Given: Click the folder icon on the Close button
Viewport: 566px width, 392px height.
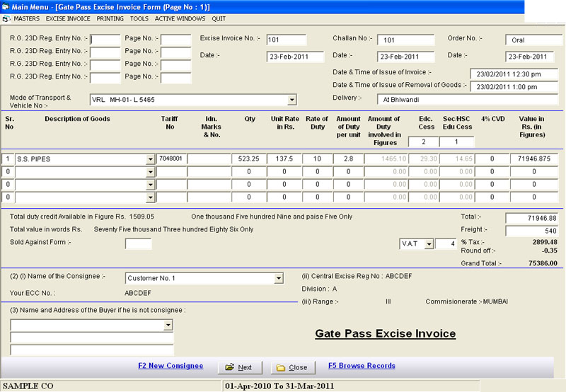Looking at the screenshot, I should pos(281,368).
